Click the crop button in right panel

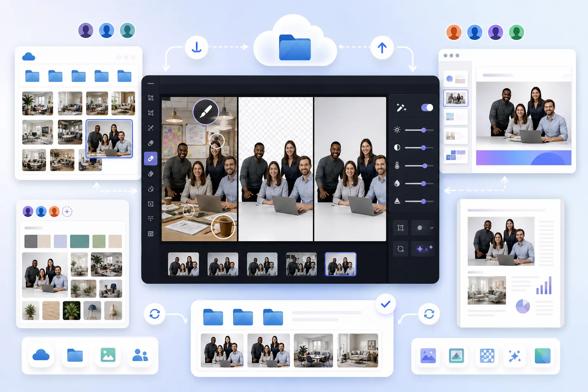(x=400, y=228)
